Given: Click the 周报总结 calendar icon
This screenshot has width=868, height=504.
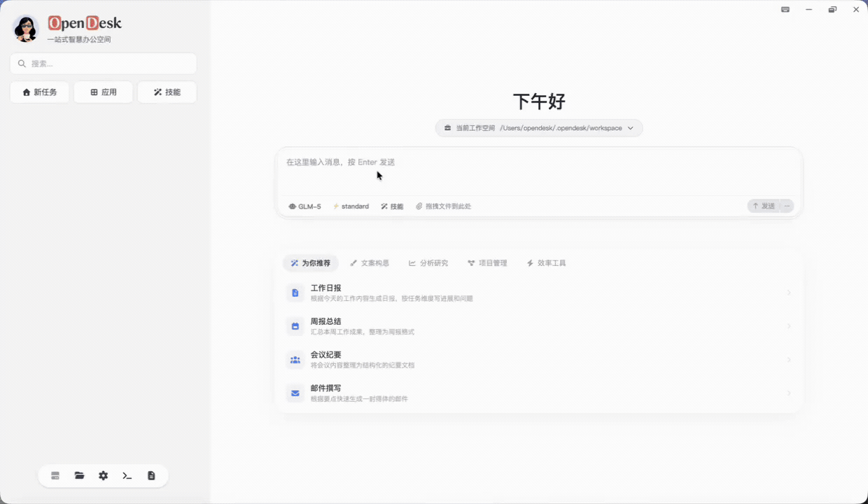Looking at the screenshot, I should coord(295,326).
